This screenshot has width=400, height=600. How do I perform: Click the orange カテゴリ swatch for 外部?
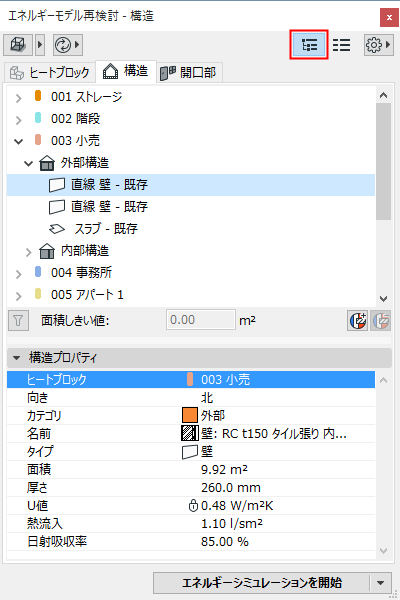(190, 416)
